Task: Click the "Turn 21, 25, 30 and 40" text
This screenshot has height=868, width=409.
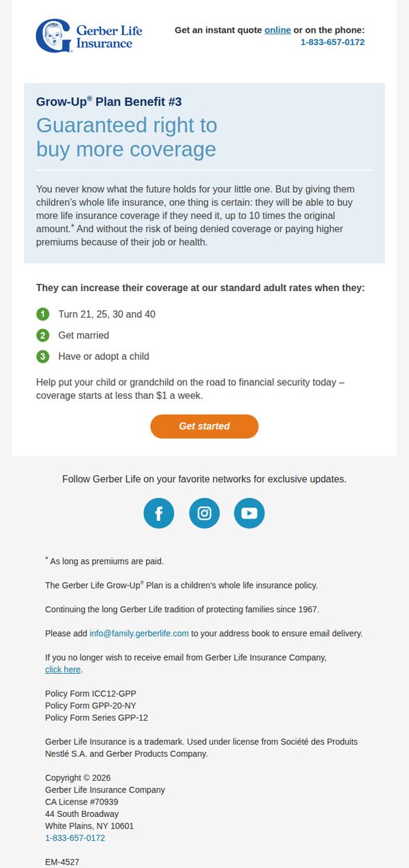Action: [107, 314]
